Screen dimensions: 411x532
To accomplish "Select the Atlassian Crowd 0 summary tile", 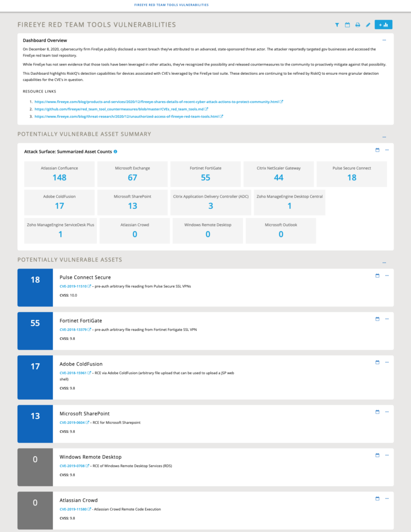I will [135, 231].
